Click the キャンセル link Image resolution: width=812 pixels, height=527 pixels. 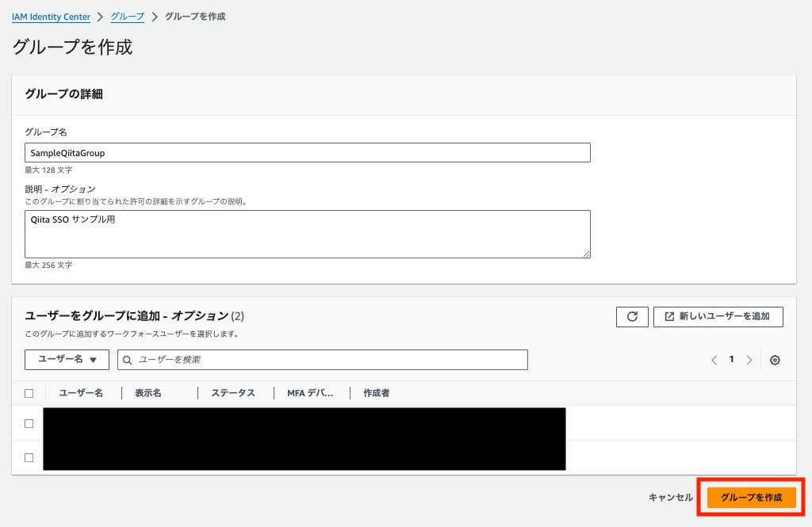pyautogui.click(x=670, y=497)
